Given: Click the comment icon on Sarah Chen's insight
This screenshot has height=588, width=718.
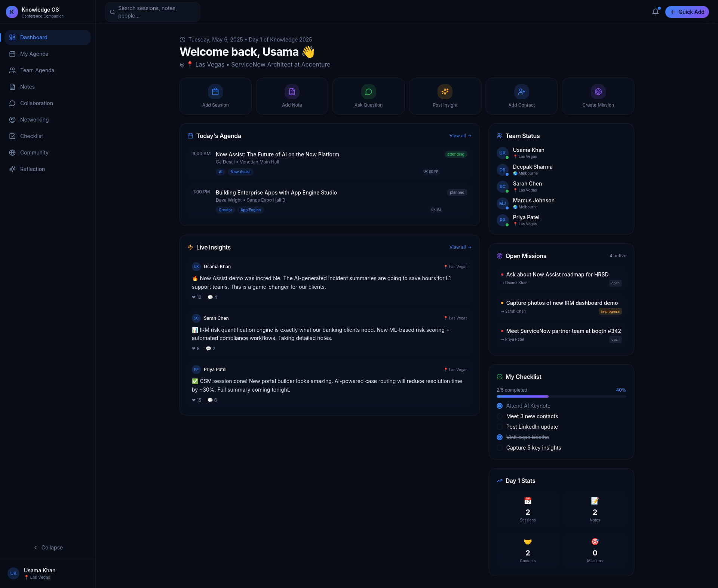Looking at the screenshot, I should 208,349.
